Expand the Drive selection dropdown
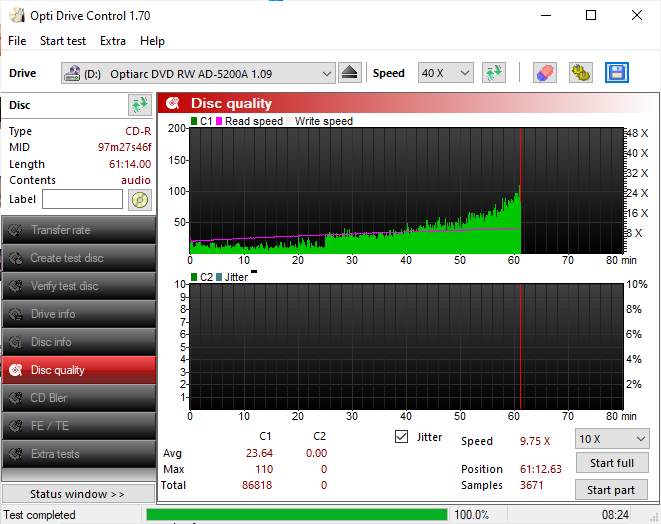Screen dimensions: 661x524 198,73
